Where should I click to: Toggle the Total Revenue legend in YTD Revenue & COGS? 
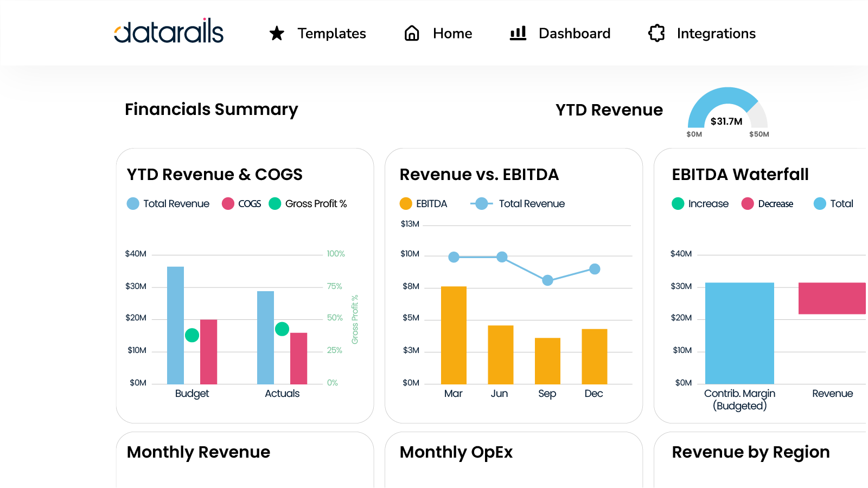[168, 204]
